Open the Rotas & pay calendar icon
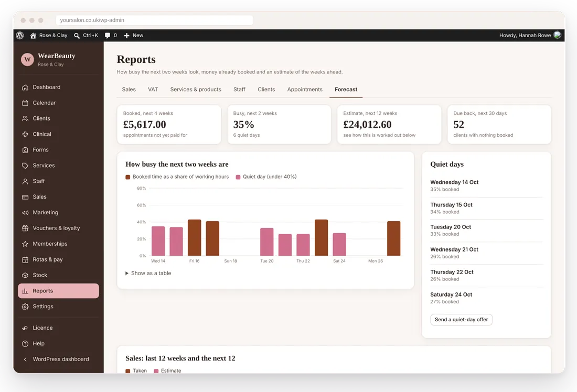 [25, 259]
